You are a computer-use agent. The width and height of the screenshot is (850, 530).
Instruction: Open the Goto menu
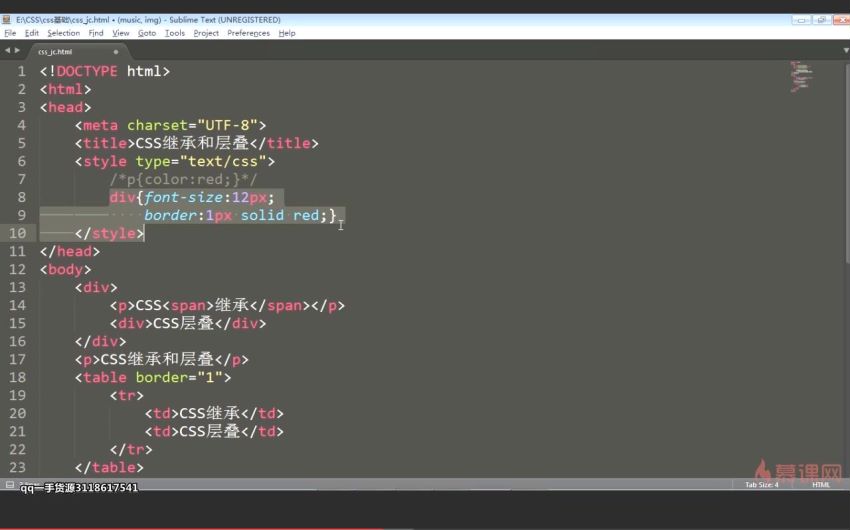147,33
